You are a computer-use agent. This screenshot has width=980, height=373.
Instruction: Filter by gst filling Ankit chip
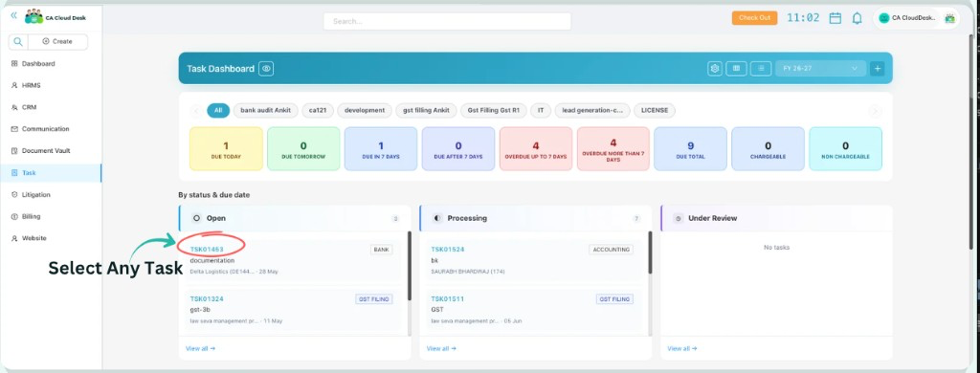[426, 111]
